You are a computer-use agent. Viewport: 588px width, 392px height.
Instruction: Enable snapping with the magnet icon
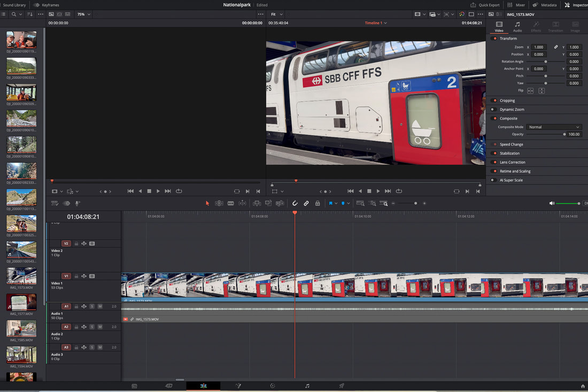[x=295, y=203]
